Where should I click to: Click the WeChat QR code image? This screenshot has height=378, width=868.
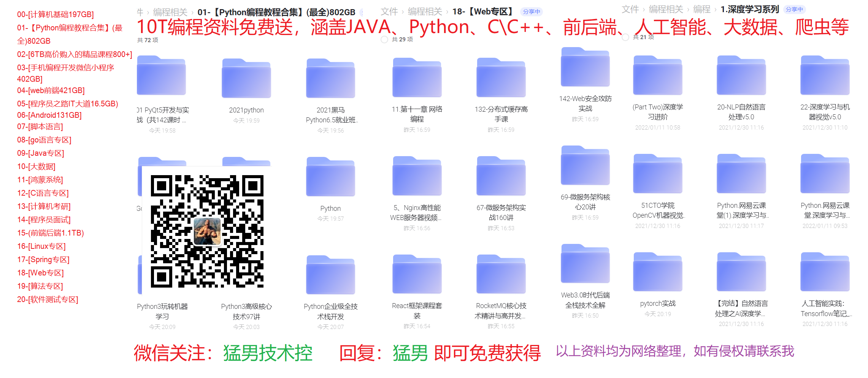click(207, 231)
